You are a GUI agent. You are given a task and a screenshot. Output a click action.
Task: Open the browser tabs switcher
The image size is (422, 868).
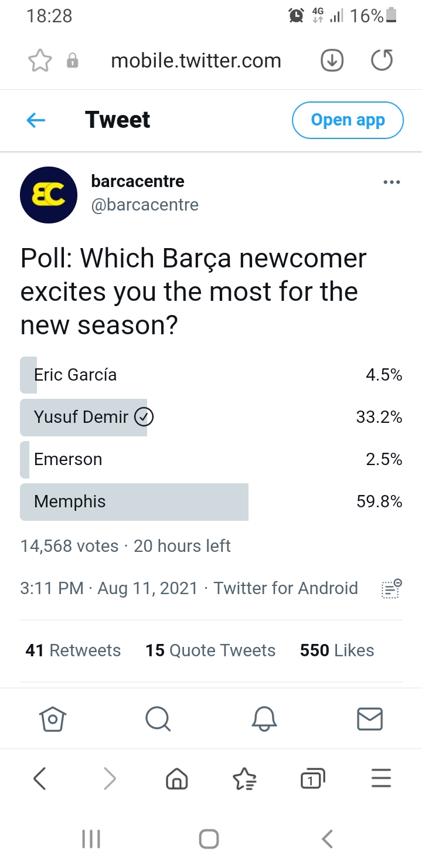coord(312,778)
